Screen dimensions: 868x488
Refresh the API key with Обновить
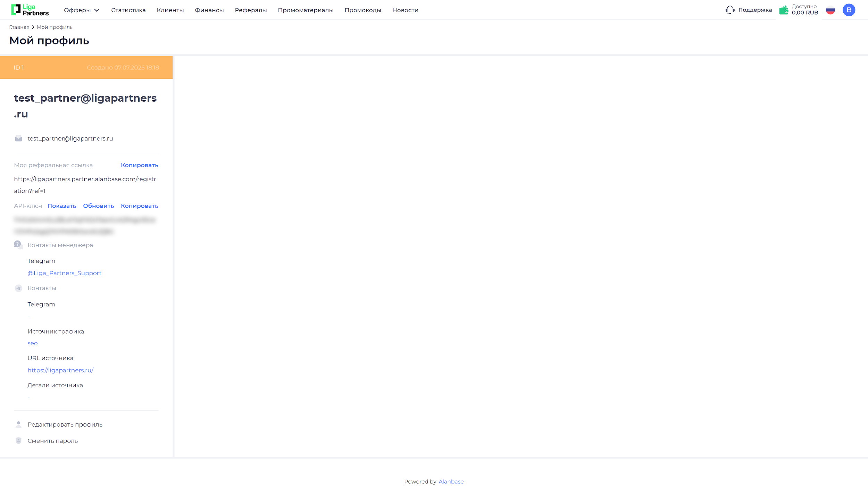(x=98, y=206)
